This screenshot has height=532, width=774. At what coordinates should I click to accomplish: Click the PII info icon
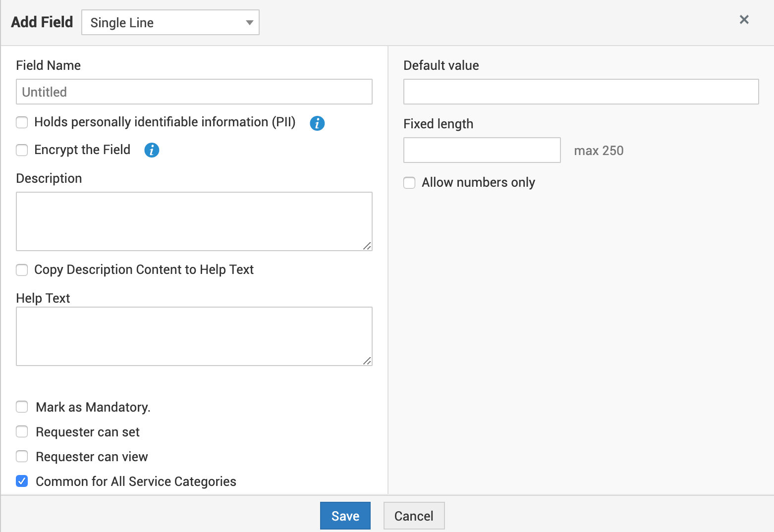click(x=317, y=123)
